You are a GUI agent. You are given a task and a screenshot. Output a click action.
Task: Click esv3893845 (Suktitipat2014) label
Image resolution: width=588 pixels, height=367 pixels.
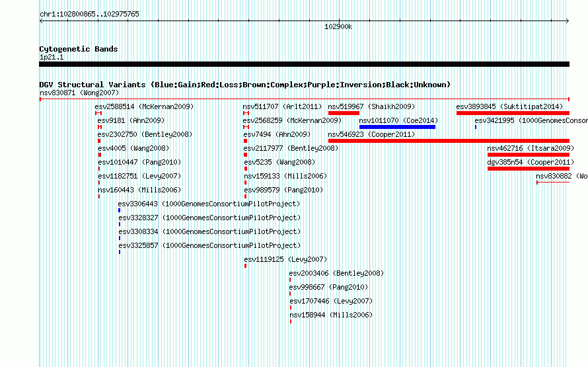click(509, 106)
